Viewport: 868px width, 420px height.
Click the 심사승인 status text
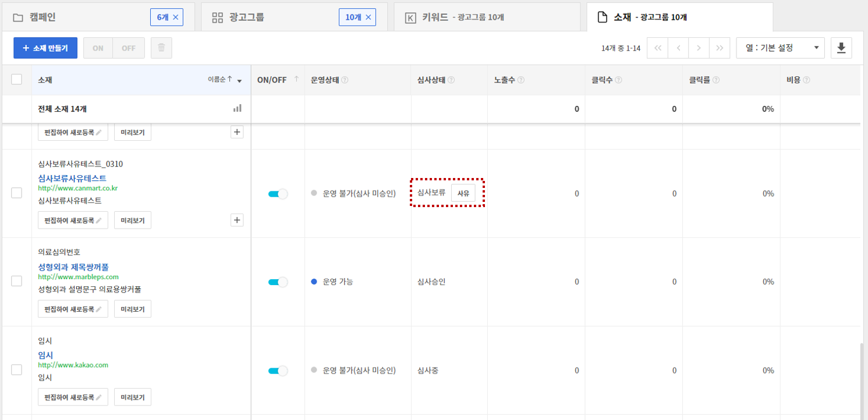[431, 282]
